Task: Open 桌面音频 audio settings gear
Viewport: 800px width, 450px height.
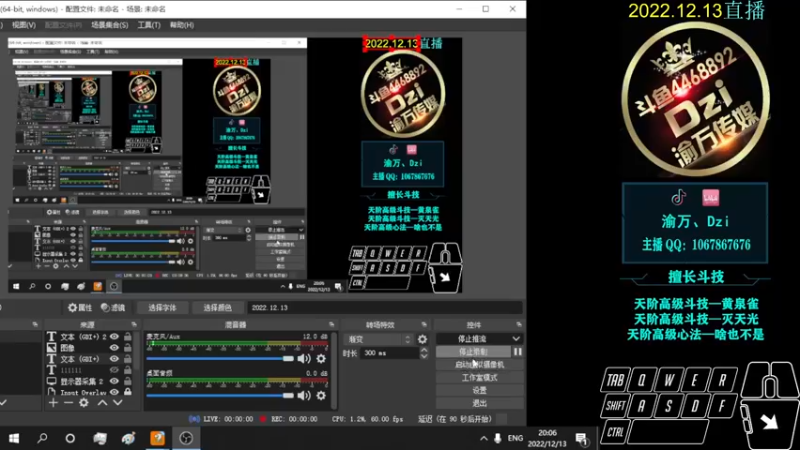Action: 321,395
